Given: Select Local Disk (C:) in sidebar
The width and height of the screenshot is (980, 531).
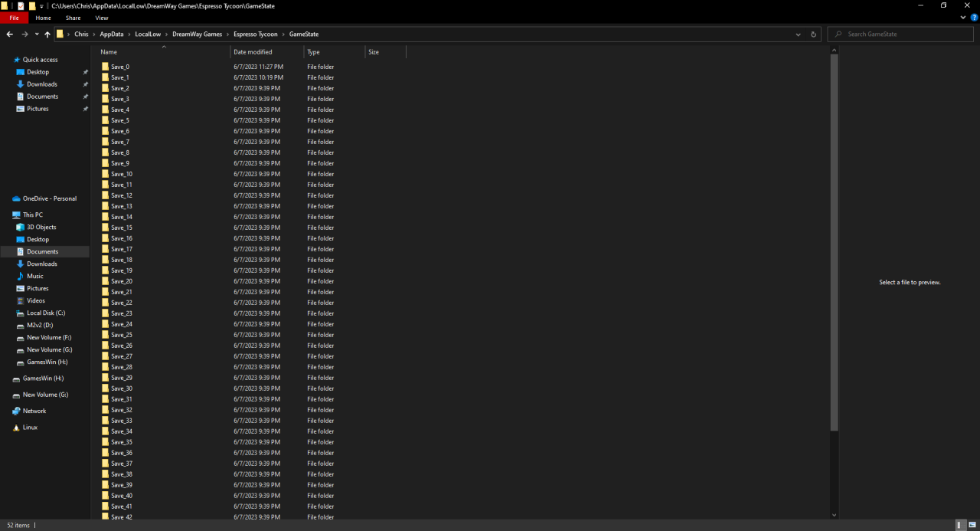Looking at the screenshot, I should [x=46, y=313].
